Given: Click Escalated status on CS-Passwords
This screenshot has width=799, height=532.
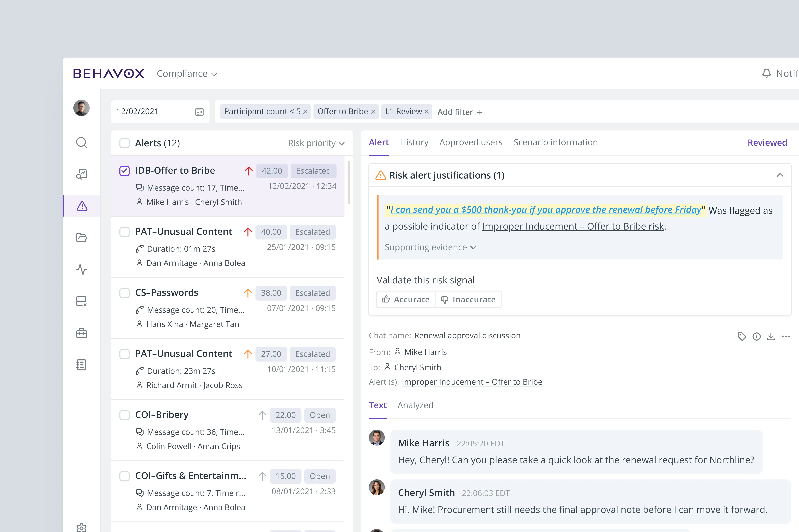Looking at the screenshot, I should 312,293.
